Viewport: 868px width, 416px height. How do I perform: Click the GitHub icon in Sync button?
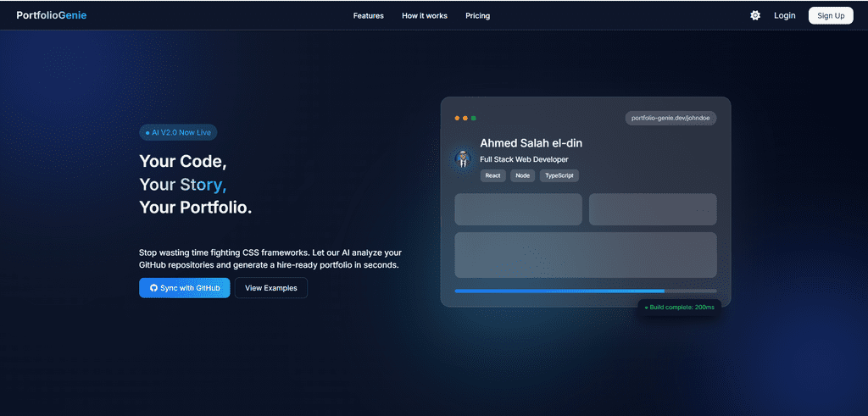point(154,288)
